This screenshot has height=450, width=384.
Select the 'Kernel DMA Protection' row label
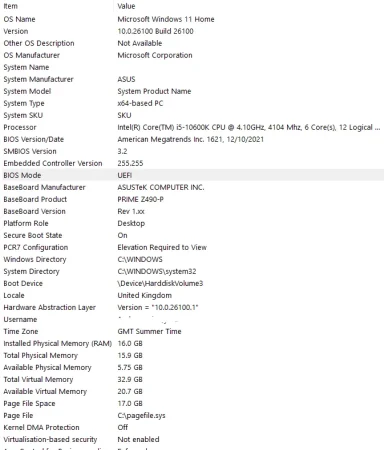click(x=41, y=427)
